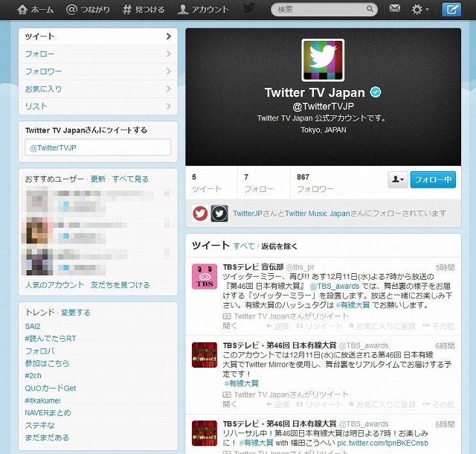
Task: Open the SAI2 trend
Action: (x=33, y=327)
